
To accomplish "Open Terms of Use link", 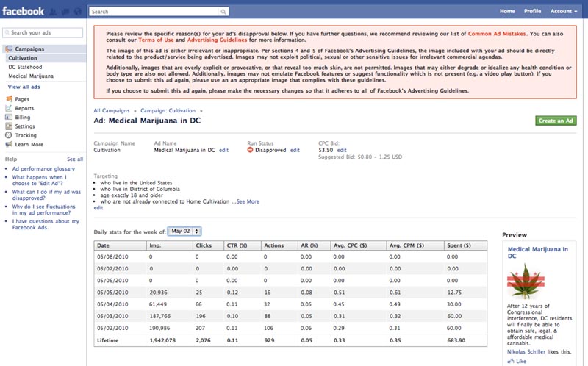I will [x=156, y=40].
